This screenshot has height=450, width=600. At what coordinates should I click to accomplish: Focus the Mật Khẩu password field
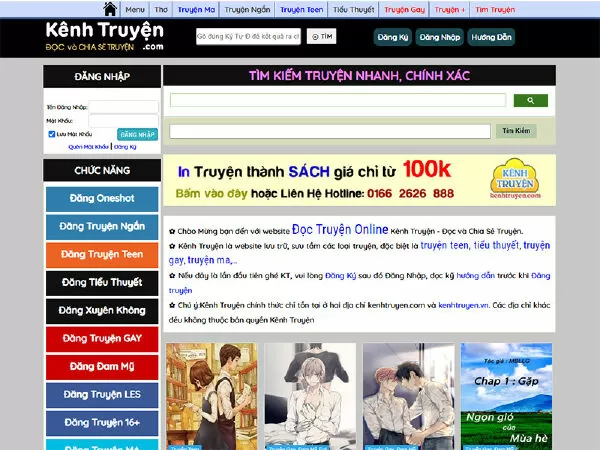[x=123, y=121]
